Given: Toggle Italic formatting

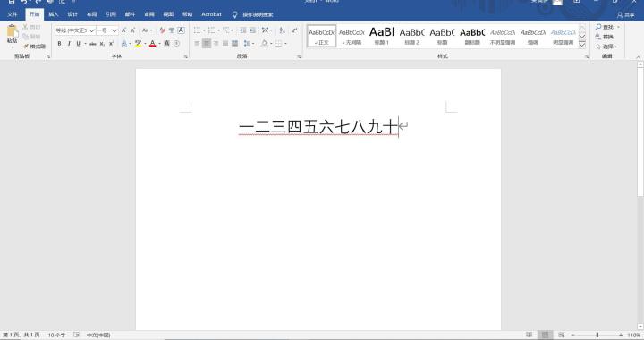Looking at the screenshot, I should coord(69,43).
